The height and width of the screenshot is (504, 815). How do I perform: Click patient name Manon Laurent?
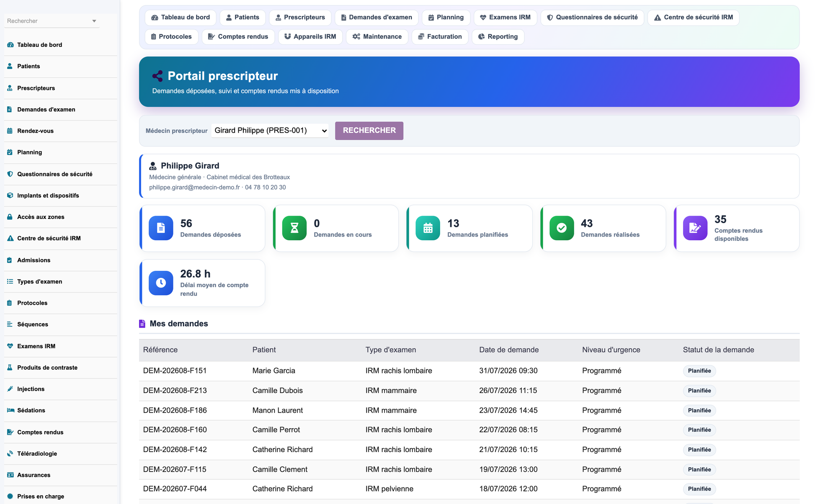click(x=278, y=410)
